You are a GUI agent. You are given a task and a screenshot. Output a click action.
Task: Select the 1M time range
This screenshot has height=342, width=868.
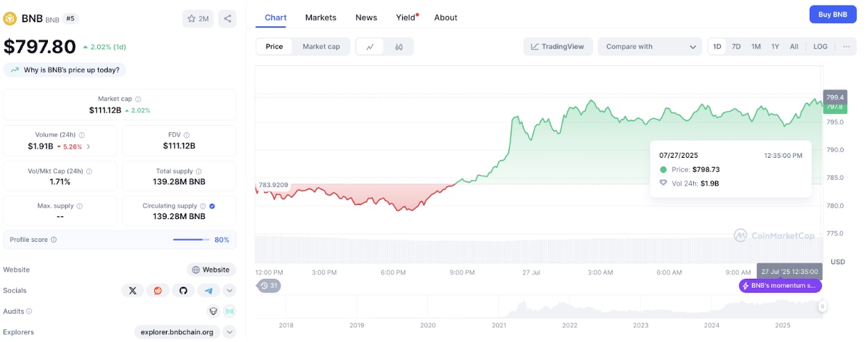(x=756, y=47)
